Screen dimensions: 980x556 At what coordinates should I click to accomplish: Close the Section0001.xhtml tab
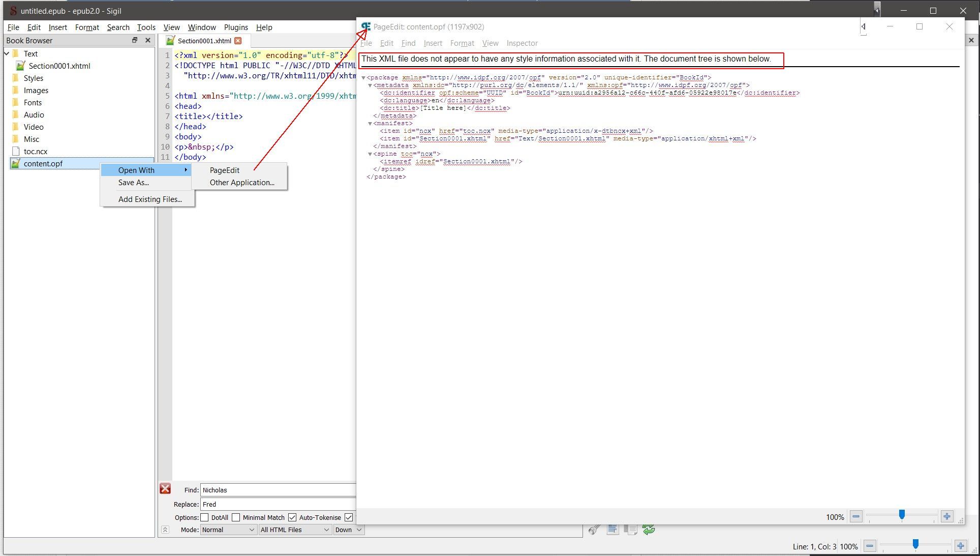point(238,41)
